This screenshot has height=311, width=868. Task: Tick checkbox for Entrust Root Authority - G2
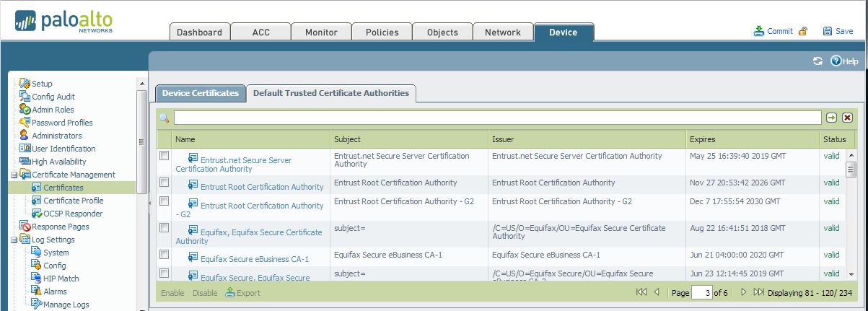[x=165, y=201]
